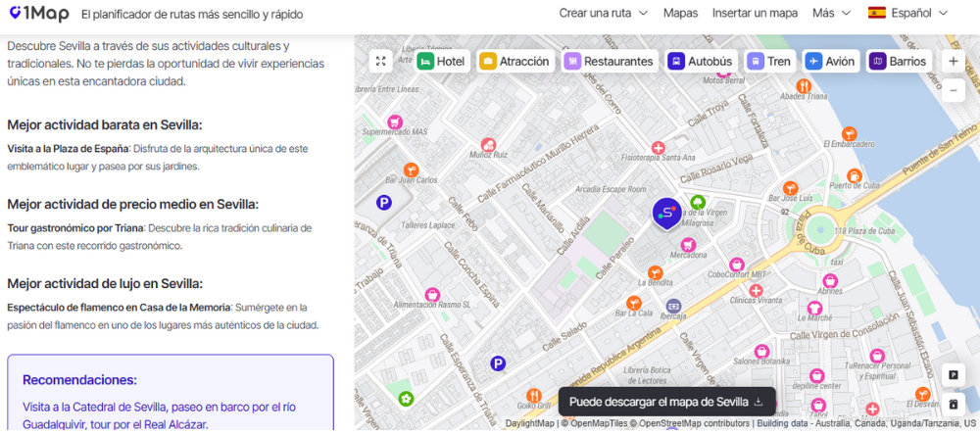
Task: Click the parking marker near Talleres Laplace
Action: pyautogui.click(x=384, y=203)
